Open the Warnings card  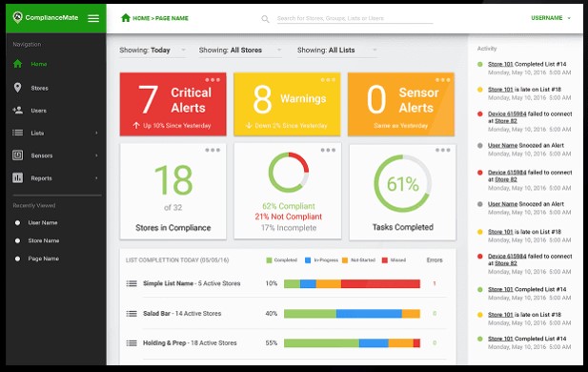pyautogui.click(x=287, y=104)
